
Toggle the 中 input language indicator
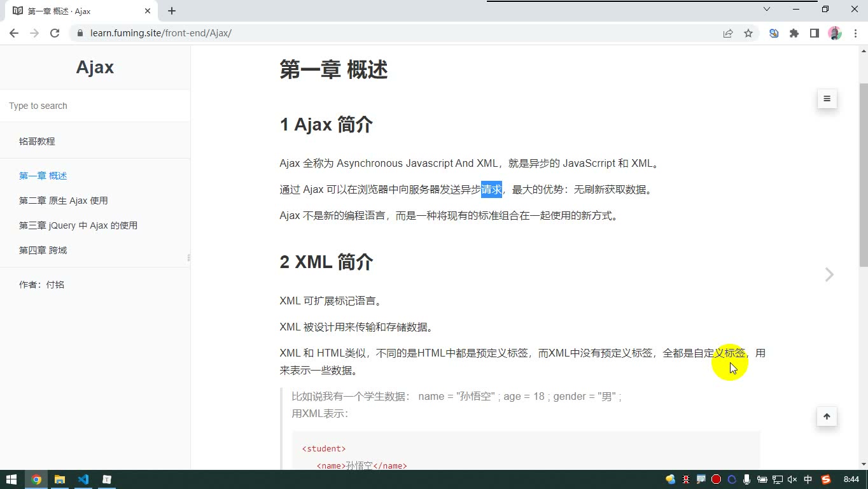click(x=808, y=479)
